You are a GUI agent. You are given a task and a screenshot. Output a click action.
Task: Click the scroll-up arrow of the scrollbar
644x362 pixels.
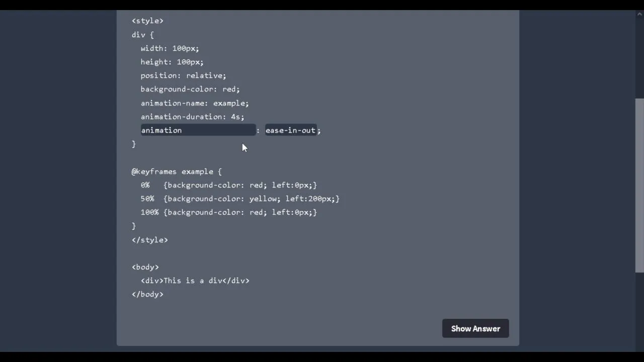click(x=639, y=14)
